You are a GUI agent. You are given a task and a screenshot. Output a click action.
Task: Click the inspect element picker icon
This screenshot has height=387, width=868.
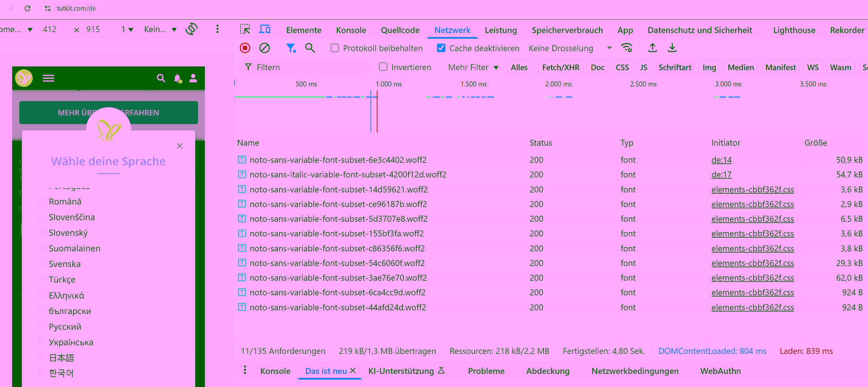pyautogui.click(x=245, y=29)
